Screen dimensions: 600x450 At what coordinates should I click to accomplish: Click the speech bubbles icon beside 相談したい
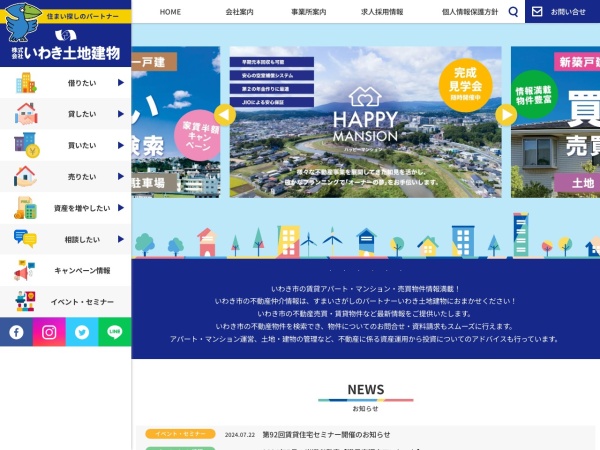click(x=25, y=239)
